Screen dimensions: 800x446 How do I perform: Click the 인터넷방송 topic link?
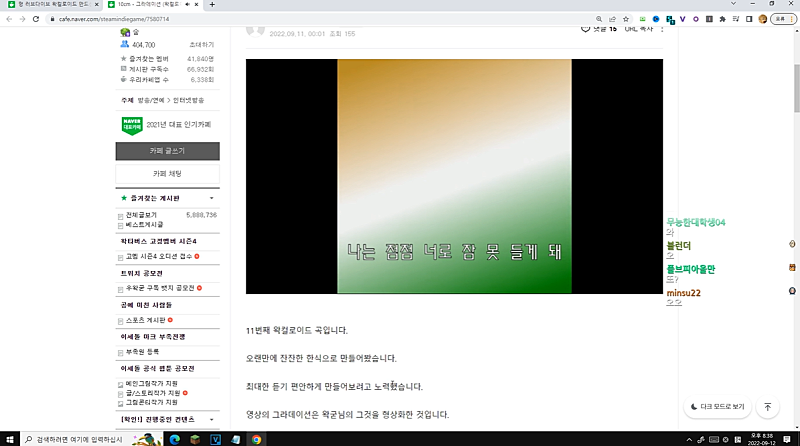[x=188, y=101]
